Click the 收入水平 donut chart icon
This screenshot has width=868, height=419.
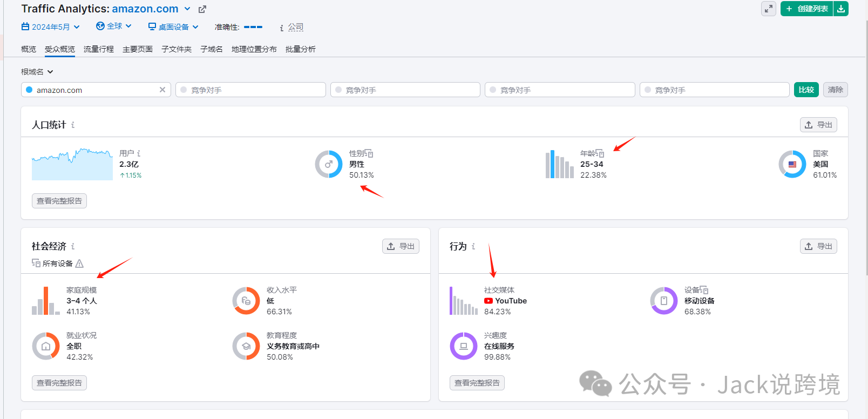tap(246, 301)
